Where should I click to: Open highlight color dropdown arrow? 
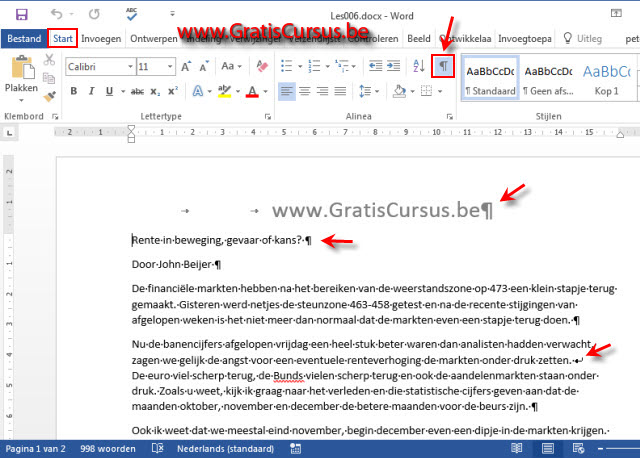[238, 91]
